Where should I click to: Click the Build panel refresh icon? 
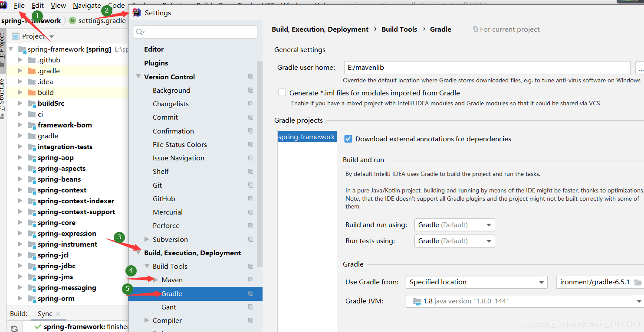(x=14, y=328)
